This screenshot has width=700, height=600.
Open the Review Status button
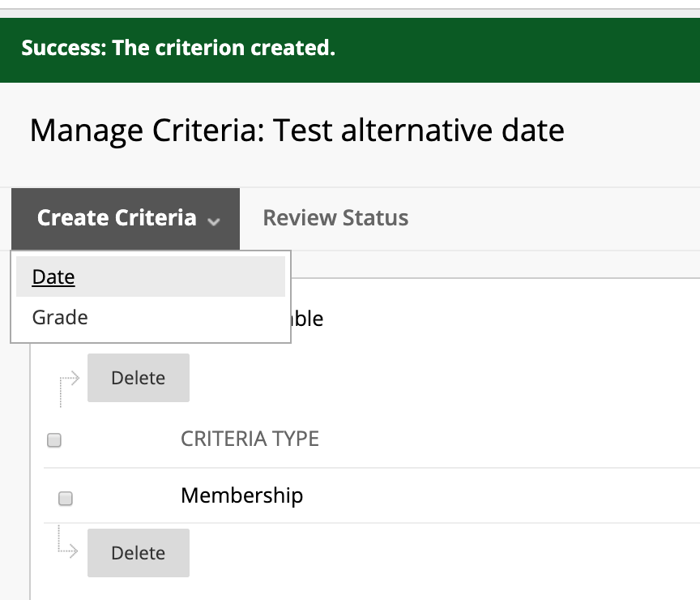point(335,218)
